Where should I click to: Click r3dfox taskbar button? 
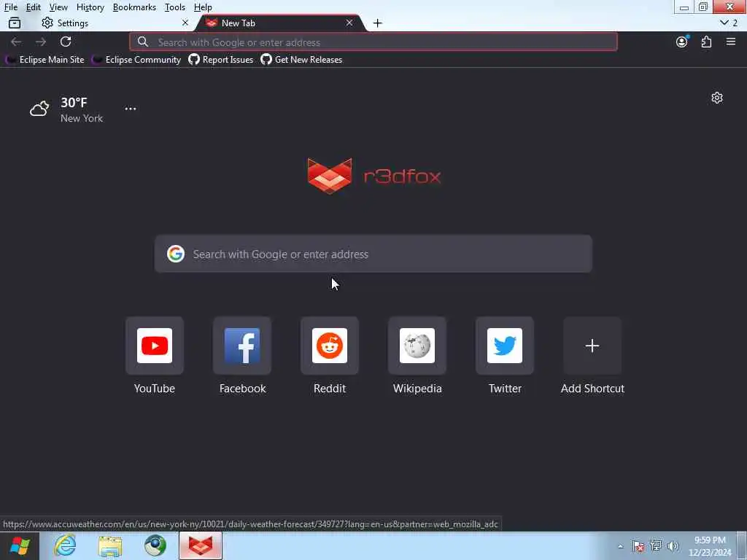(x=201, y=545)
